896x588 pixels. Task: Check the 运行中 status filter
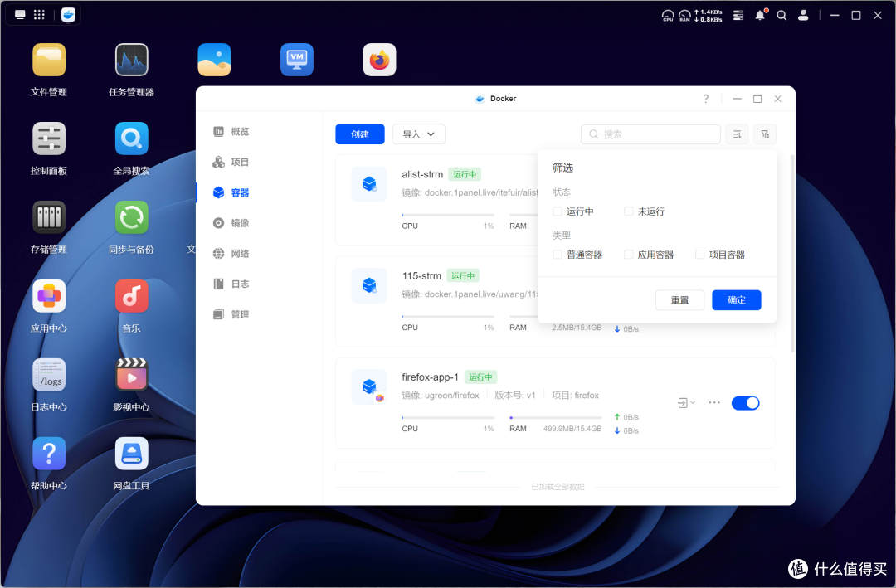558,211
